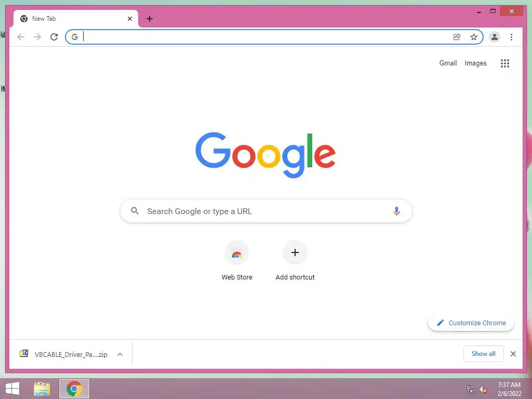Open the Web Store shortcut
The image size is (532, 399).
point(237,261)
